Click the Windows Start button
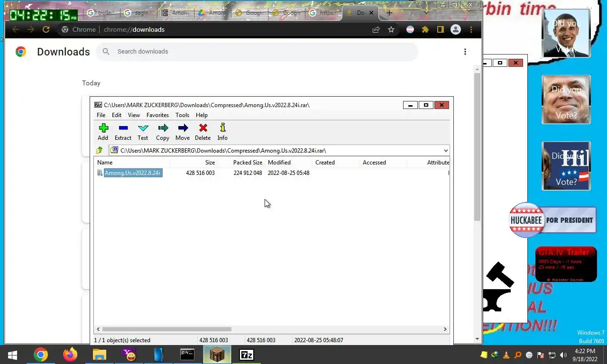 tap(12, 355)
